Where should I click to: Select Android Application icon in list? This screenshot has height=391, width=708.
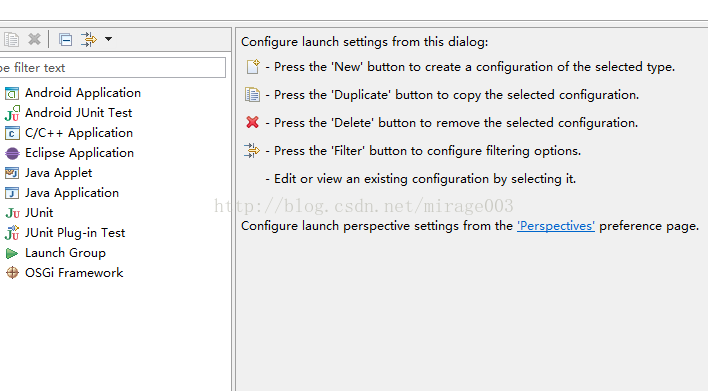click(x=12, y=93)
